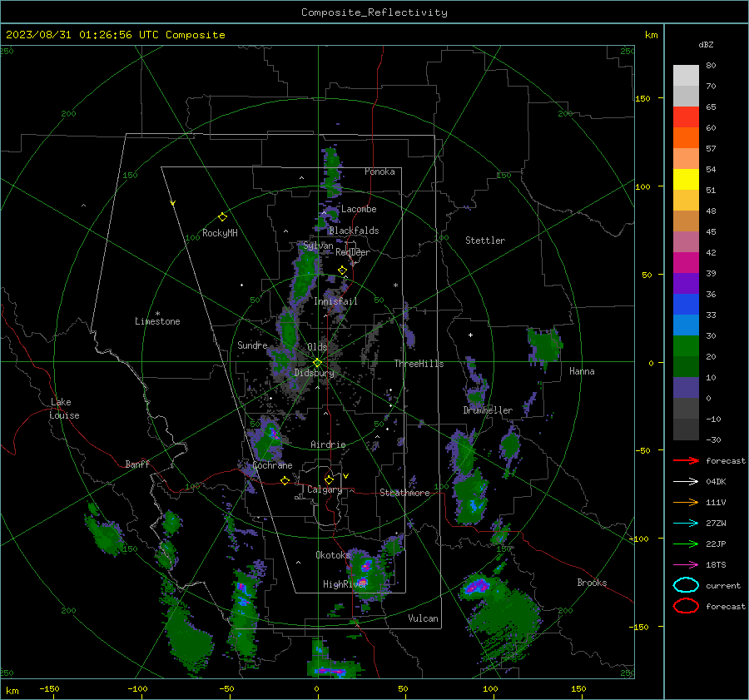Click the dBZ scale heading
Image resolution: width=749 pixels, height=700 pixels.
[706, 45]
